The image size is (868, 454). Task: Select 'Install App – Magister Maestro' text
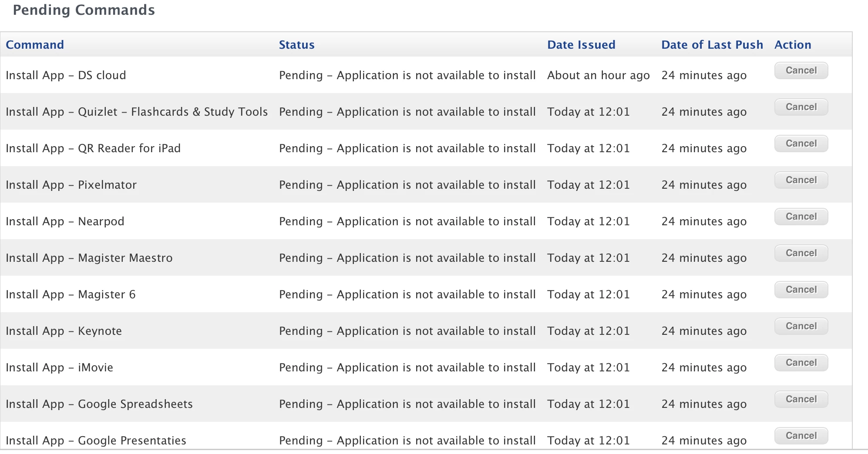coord(89,258)
